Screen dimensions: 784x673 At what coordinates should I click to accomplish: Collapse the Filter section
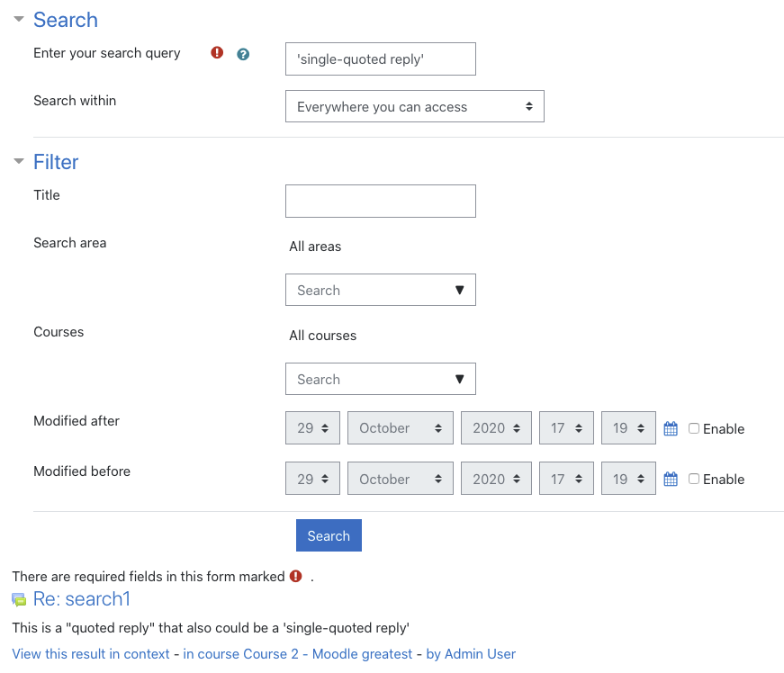(19, 161)
